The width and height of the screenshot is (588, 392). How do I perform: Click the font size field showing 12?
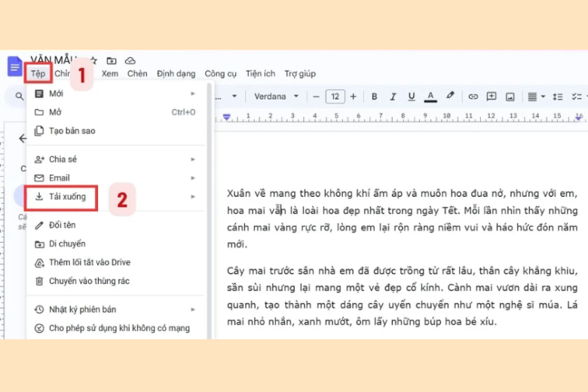335,96
